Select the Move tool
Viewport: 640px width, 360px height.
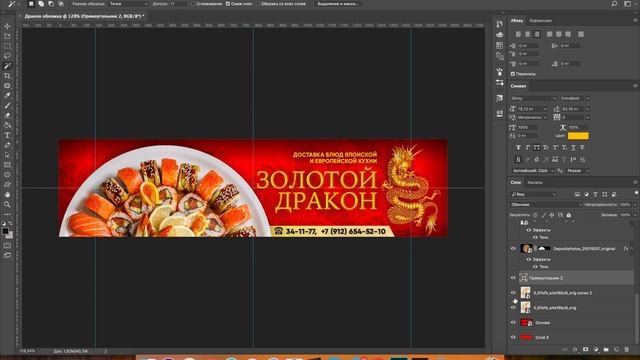point(7,26)
